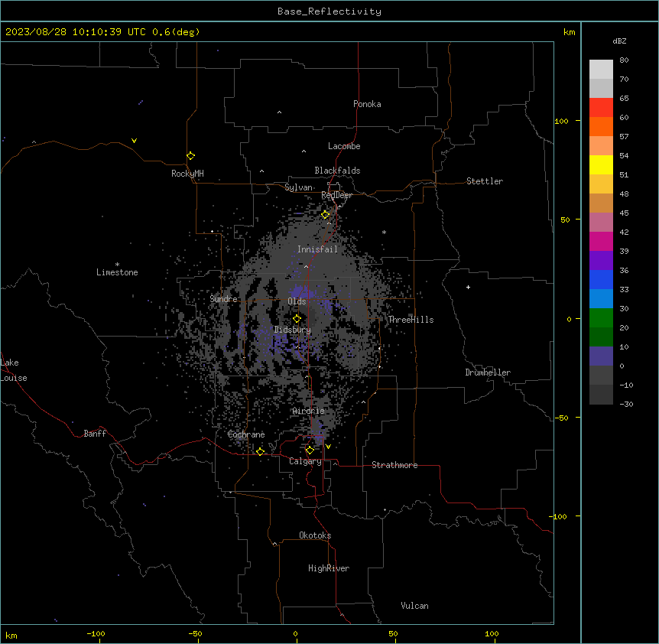This screenshot has height=644, width=659.
Task: Click the Cochrane label
Action: tap(246, 434)
